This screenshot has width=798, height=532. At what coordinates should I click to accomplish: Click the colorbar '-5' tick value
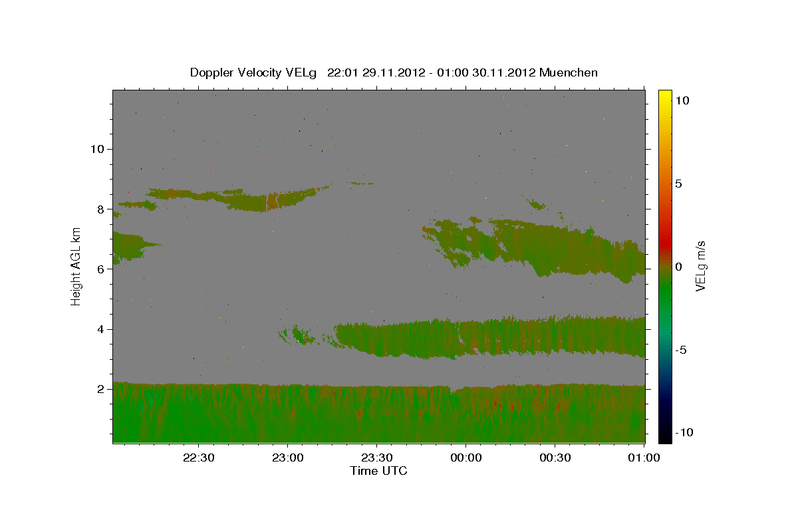(x=680, y=350)
